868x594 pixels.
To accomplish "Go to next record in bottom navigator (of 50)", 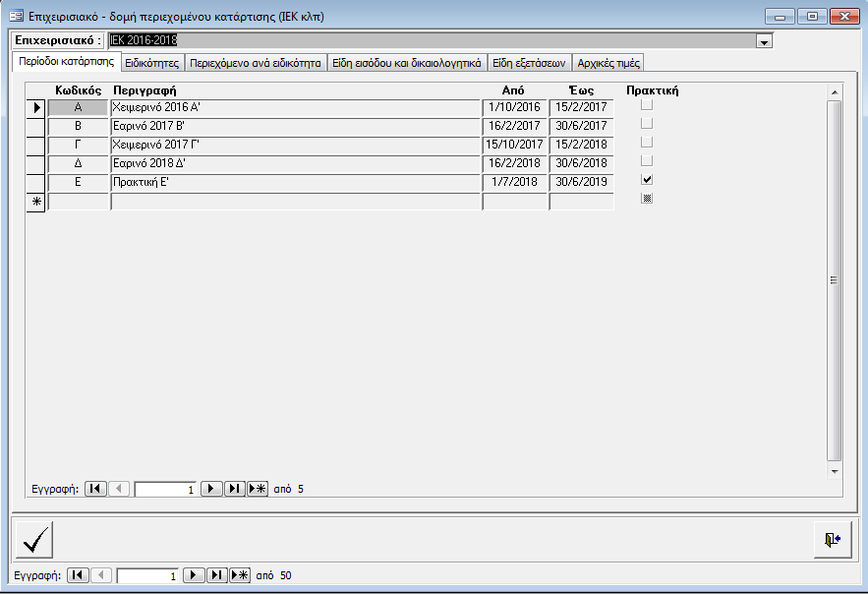I will tap(194, 575).
